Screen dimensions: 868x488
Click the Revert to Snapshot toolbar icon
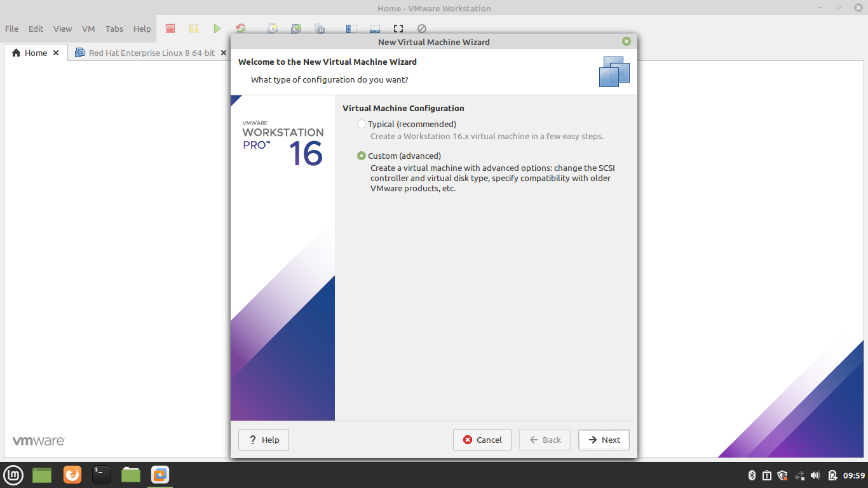296,29
